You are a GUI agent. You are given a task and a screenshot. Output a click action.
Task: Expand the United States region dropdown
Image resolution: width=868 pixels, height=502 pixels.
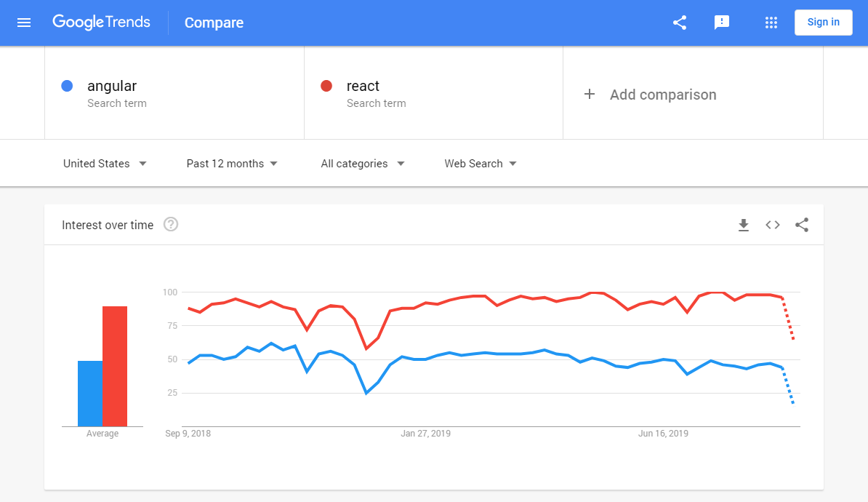[105, 164]
